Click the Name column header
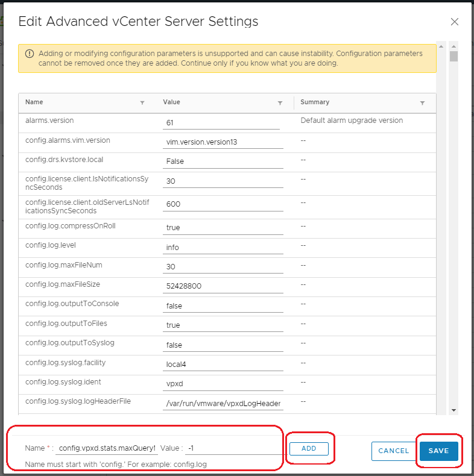 click(34, 102)
